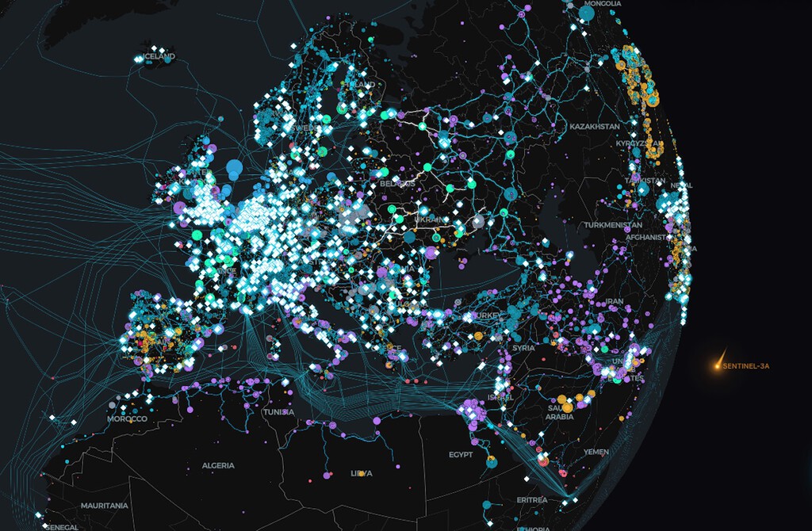Select the SAUDI ARABIA label

[x=561, y=413]
